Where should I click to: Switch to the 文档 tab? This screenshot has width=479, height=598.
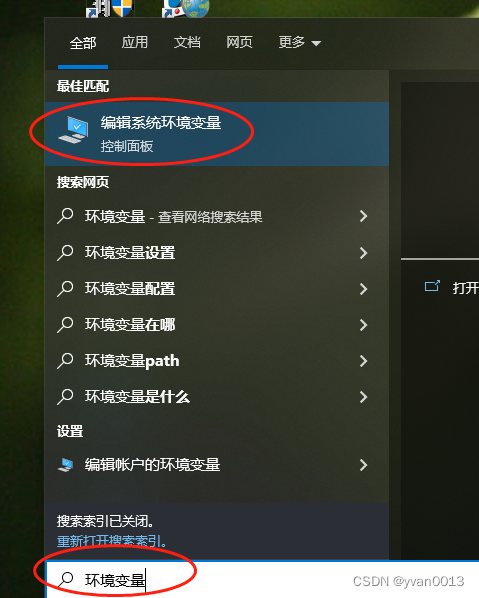(x=187, y=42)
